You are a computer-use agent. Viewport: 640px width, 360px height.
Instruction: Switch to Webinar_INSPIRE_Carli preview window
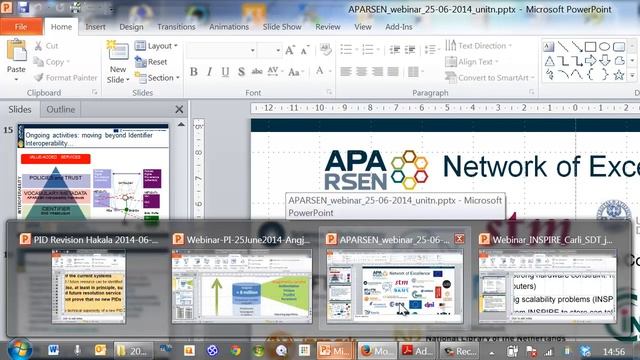coord(548,280)
